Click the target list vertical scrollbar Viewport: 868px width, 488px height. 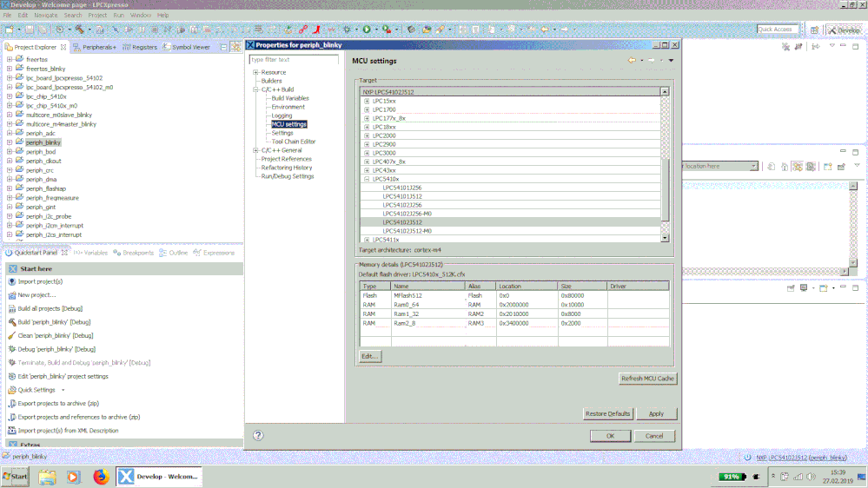(x=665, y=165)
